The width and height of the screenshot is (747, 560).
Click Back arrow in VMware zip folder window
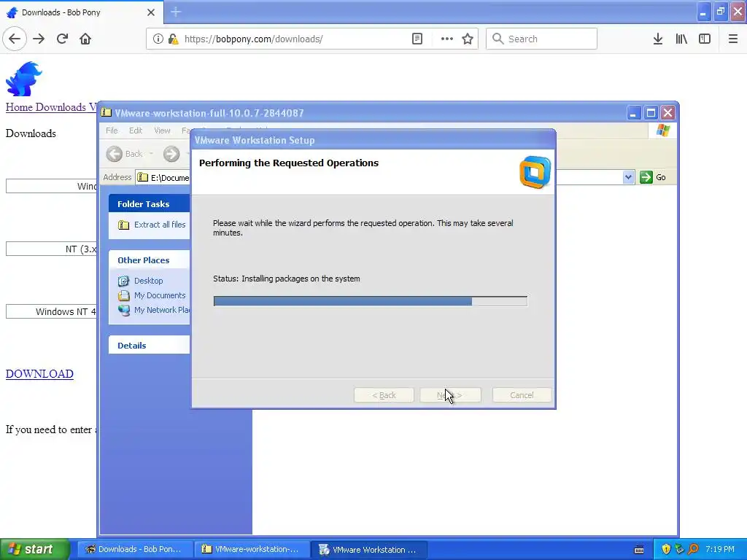click(115, 154)
